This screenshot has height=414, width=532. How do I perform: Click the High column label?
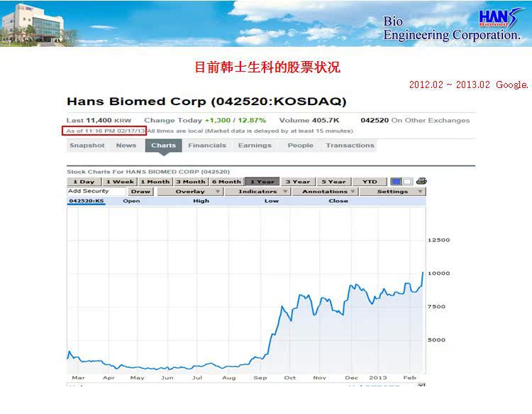[x=201, y=201]
